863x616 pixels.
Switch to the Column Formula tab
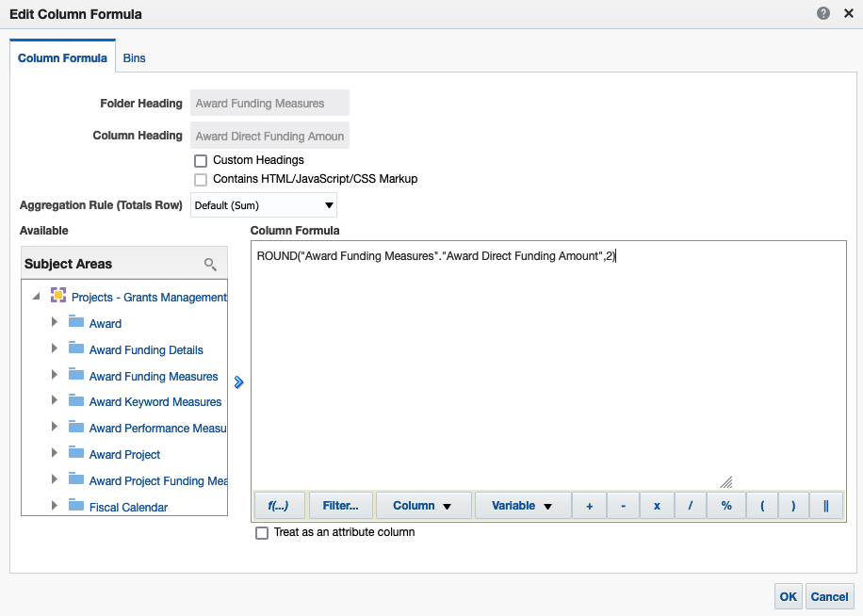click(62, 57)
